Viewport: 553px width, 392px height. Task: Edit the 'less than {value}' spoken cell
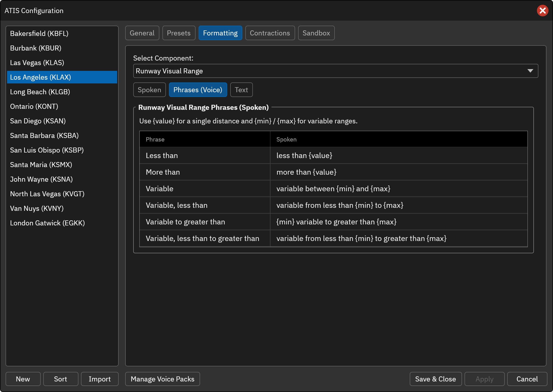(x=399, y=156)
